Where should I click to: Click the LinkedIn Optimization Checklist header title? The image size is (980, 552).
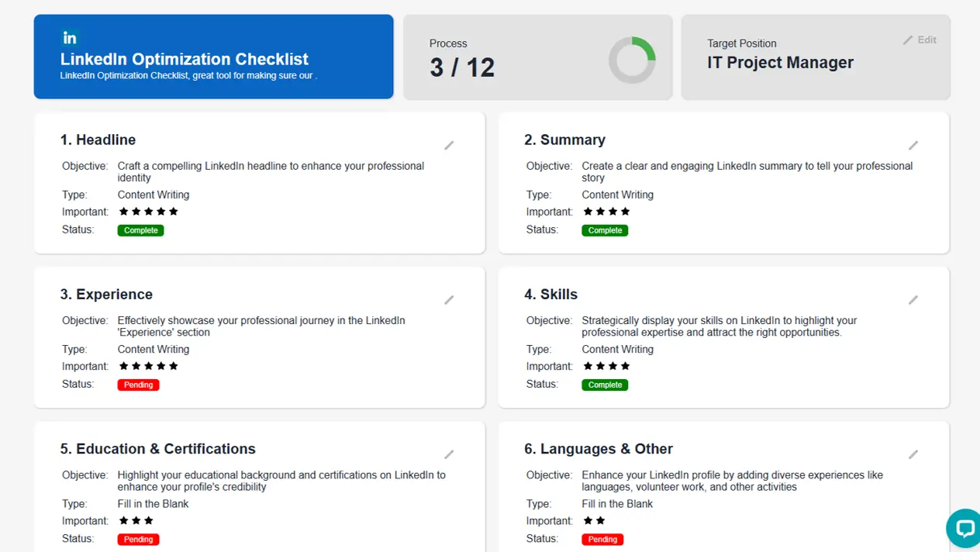point(185,59)
